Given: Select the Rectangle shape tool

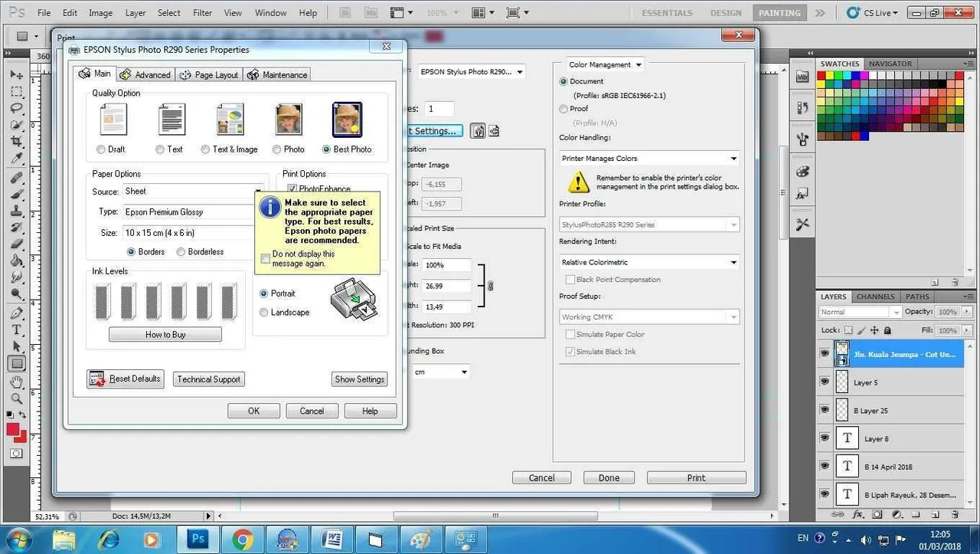Looking at the screenshot, I should tap(16, 363).
